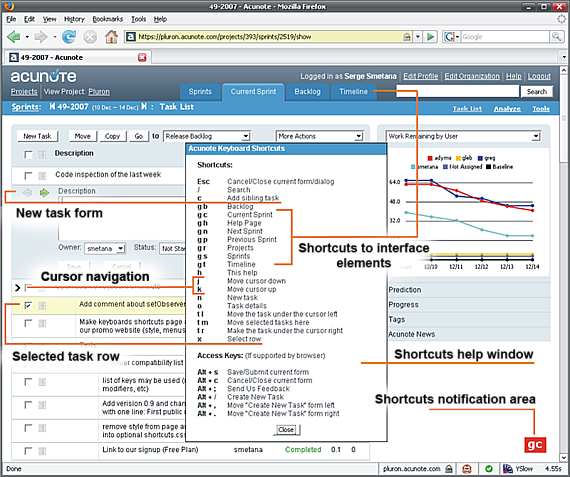
Task: Open the address bar history dropdown arrow
Action: tap(418, 37)
